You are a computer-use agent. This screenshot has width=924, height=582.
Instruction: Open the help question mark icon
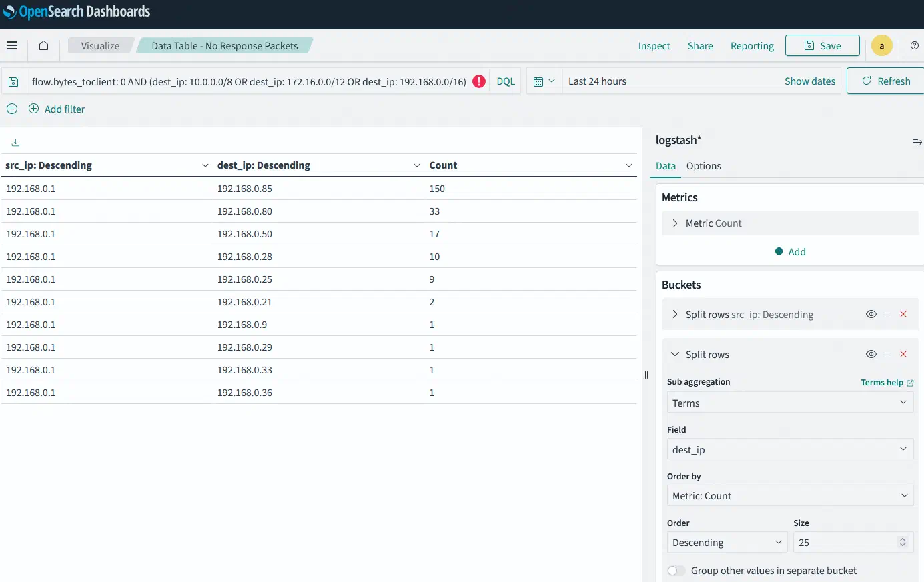click(914, 45)
